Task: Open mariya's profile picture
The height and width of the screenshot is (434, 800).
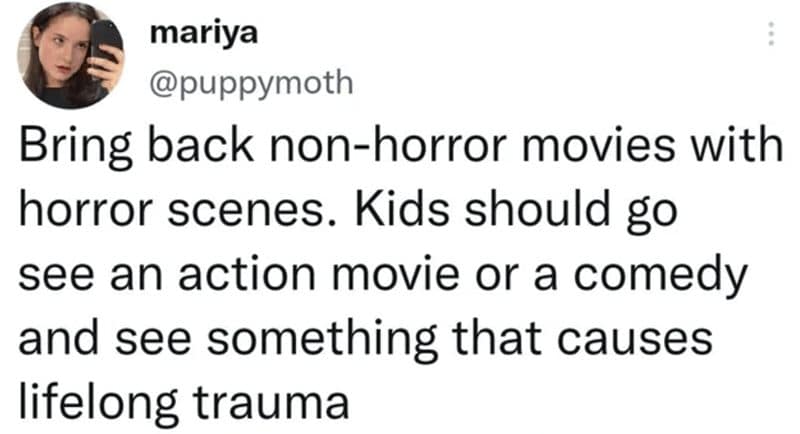Action: click(x=70, y=55)
